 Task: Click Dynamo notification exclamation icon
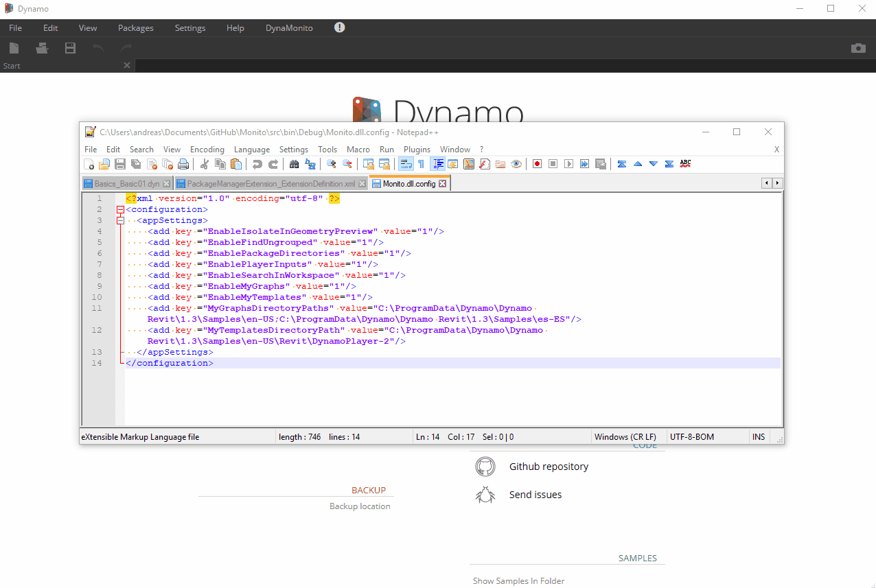(340, 27)
